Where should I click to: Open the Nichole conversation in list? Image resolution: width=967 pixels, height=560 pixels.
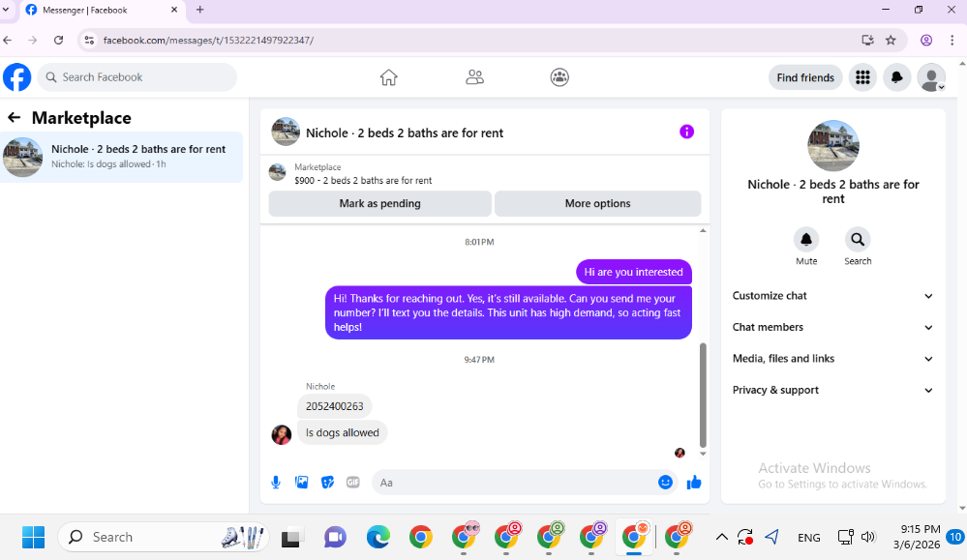(x=122, y=157)
